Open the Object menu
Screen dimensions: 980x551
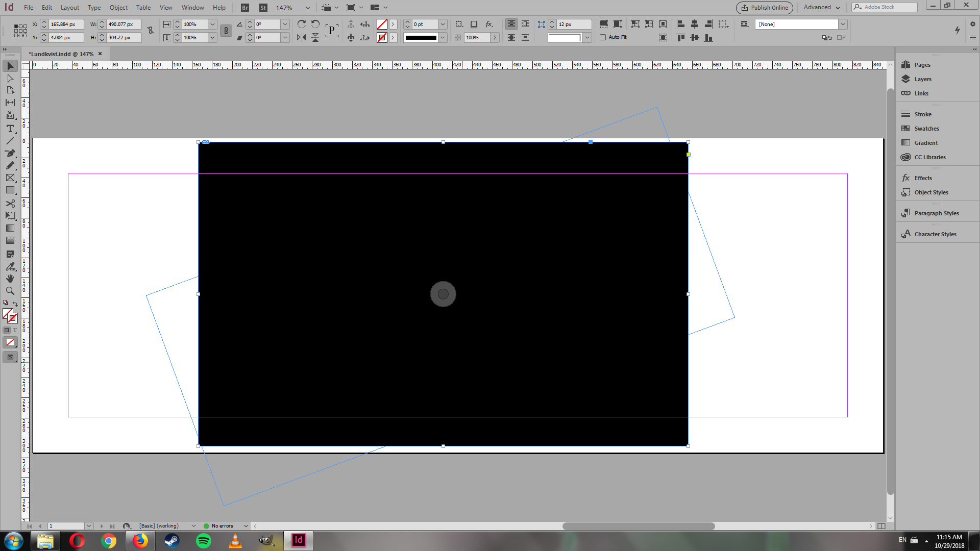tap(118, 8)
